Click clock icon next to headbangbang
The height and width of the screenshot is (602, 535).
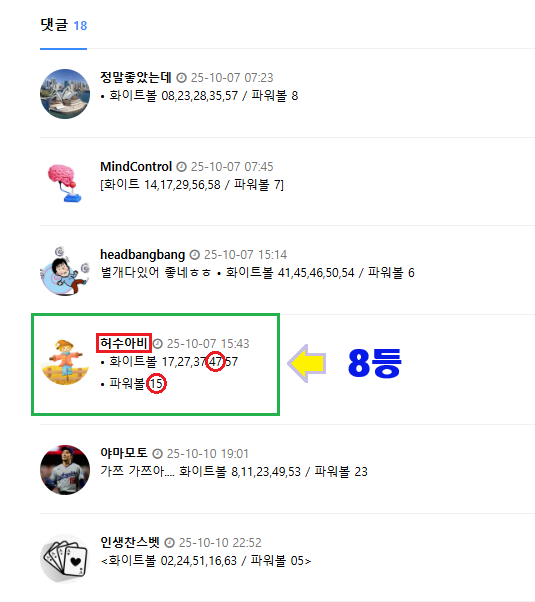tap(195, 255)
